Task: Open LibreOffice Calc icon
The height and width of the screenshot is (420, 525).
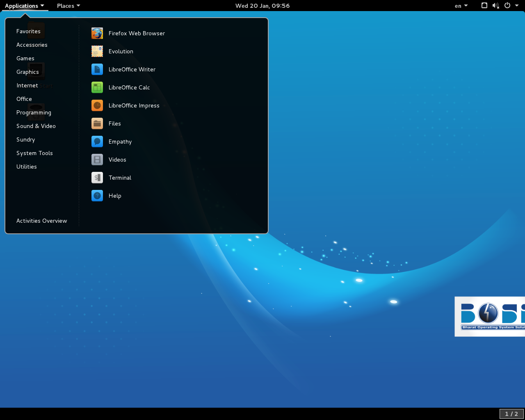Action: [97, 87]
